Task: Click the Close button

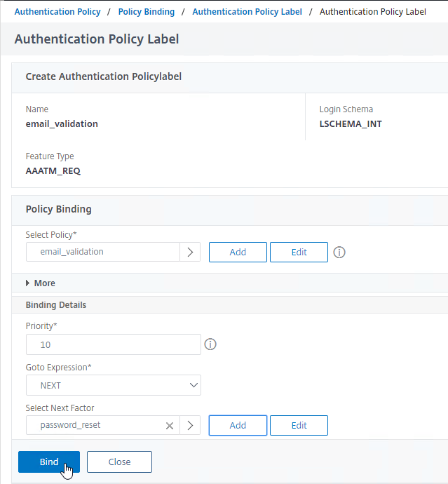Action: pos(119,462)
